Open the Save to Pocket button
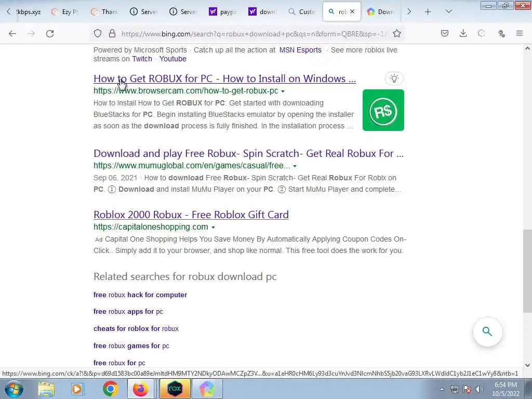 445,33
